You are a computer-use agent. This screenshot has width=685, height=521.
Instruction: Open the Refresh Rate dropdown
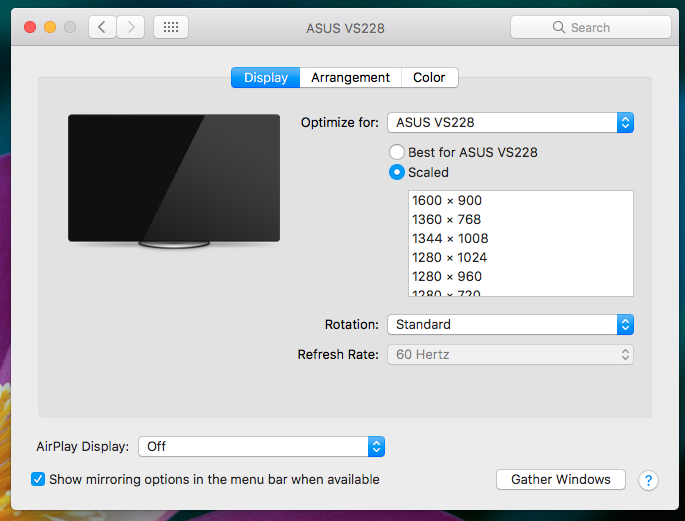tap(510, 355)
